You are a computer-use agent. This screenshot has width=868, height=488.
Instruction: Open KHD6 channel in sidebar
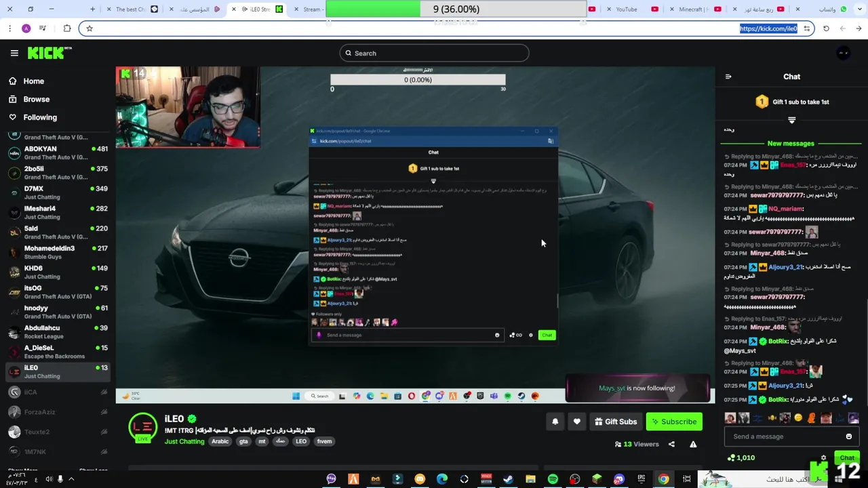click(58, 272)
